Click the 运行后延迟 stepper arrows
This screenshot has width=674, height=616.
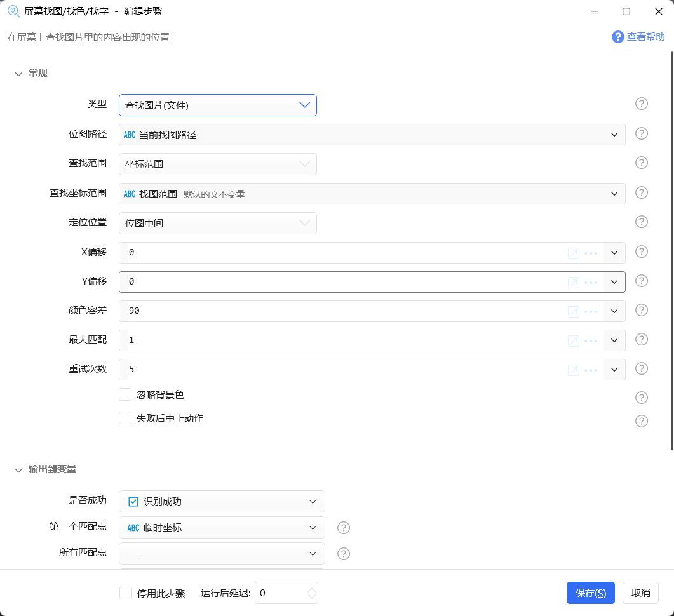(311, 593)
